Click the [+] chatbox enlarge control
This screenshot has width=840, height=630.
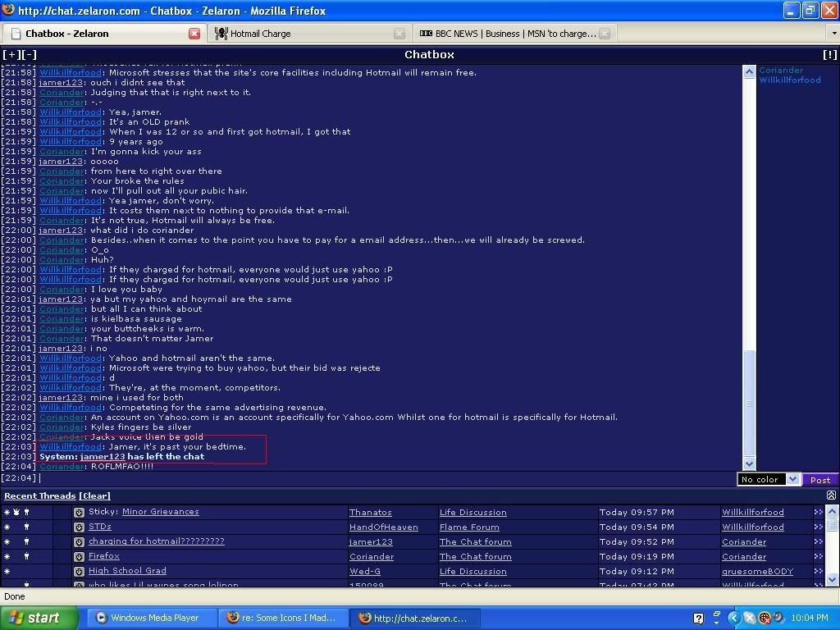(11, 55)
